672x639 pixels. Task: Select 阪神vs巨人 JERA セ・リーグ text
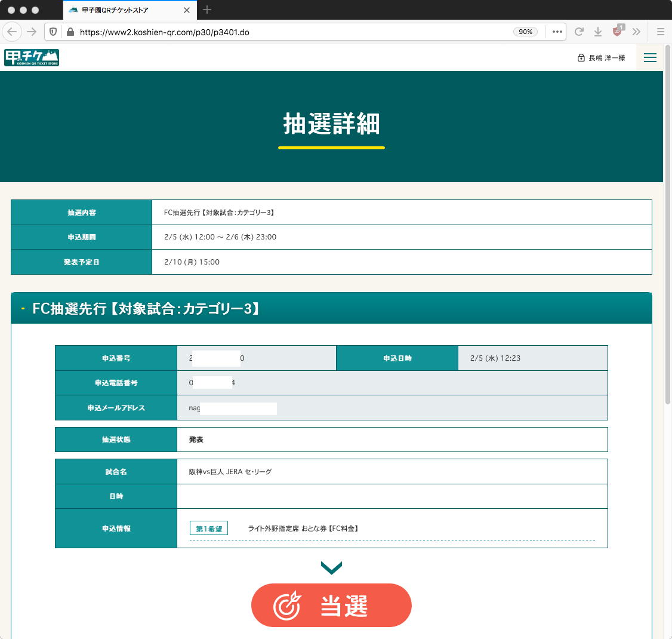click(230, 472)
